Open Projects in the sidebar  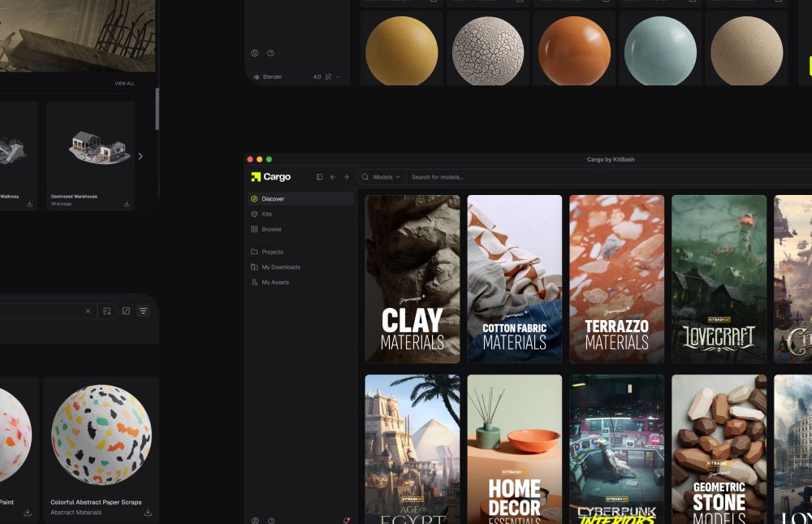pyautogui.click(x=300, y=252)
